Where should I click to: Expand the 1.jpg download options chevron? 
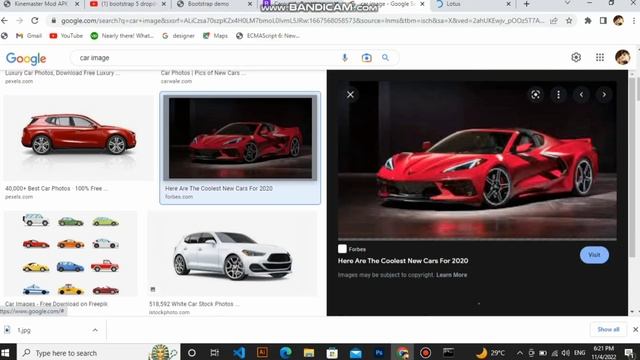(x=95, y=330)
